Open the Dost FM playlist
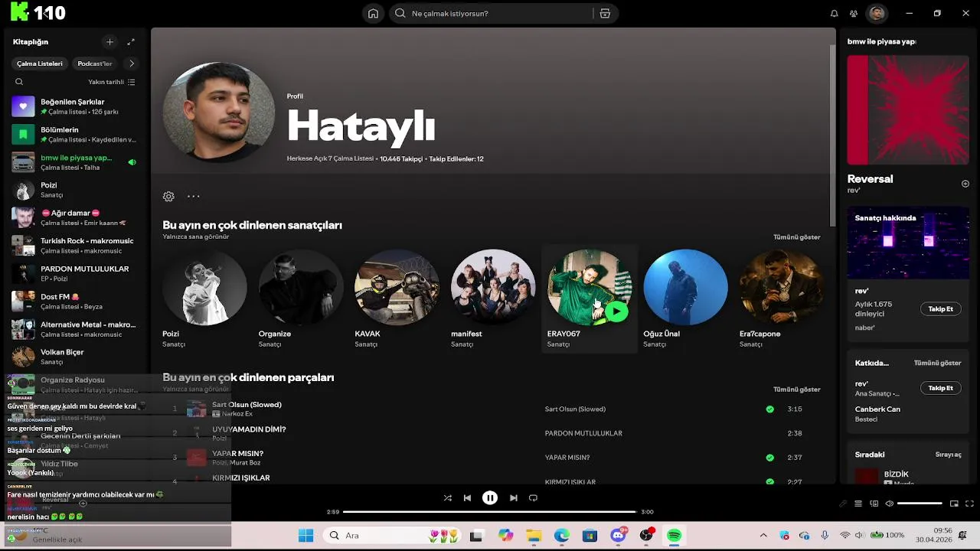980x551 pixels. coord(73,302)
